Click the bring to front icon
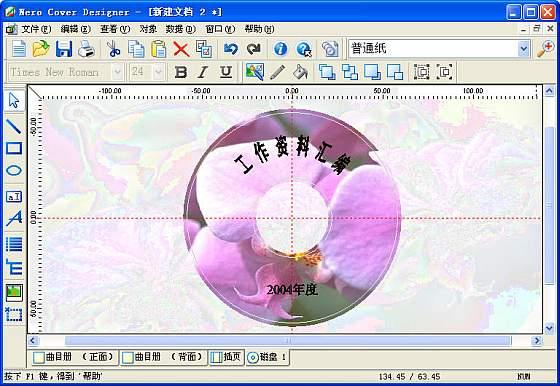This screenshot has height=386, width=560. click(x=327, y=72)
